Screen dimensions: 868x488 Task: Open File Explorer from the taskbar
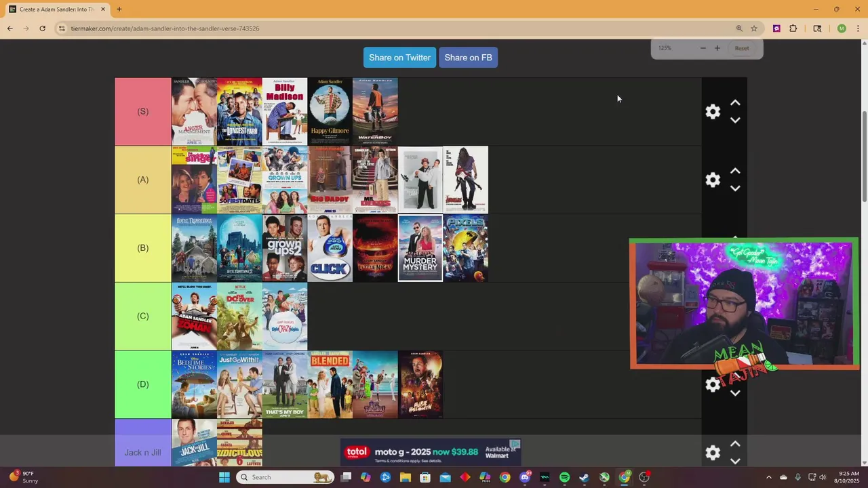pyautogui.click(x=406, y=477)
